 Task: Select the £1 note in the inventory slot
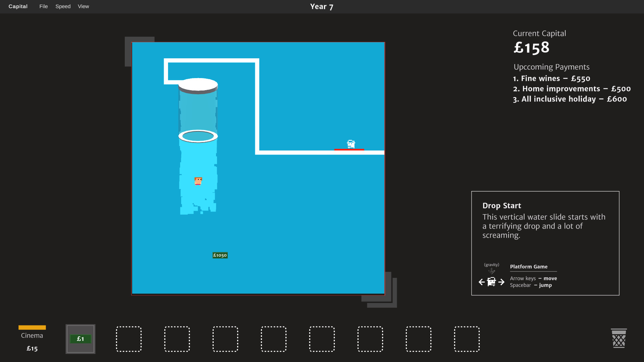click(80, 339)
